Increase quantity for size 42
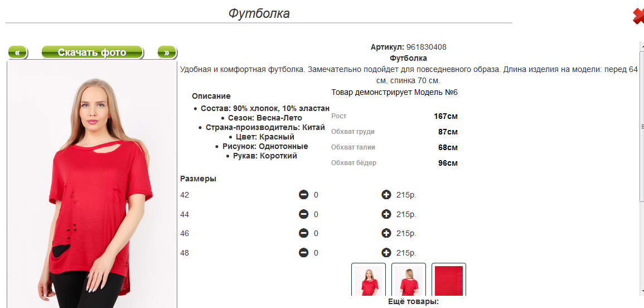 (386, 195)
